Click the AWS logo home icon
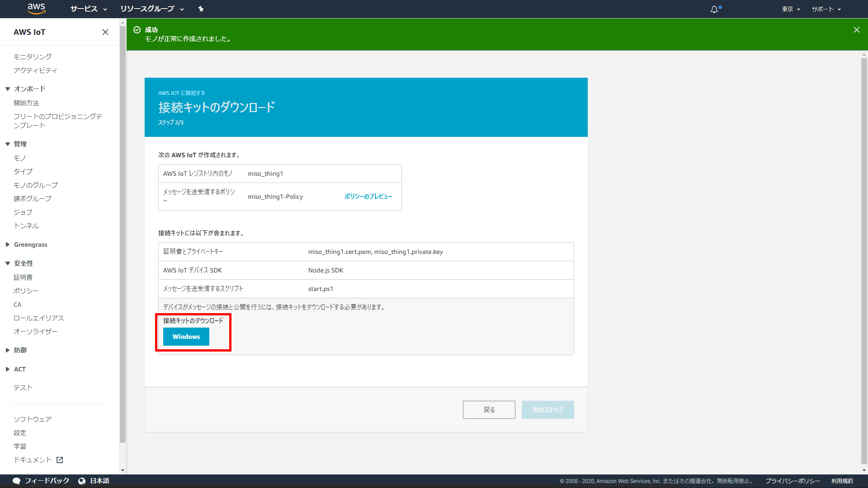Screen dimensions: 868x488 coord(36,9)
